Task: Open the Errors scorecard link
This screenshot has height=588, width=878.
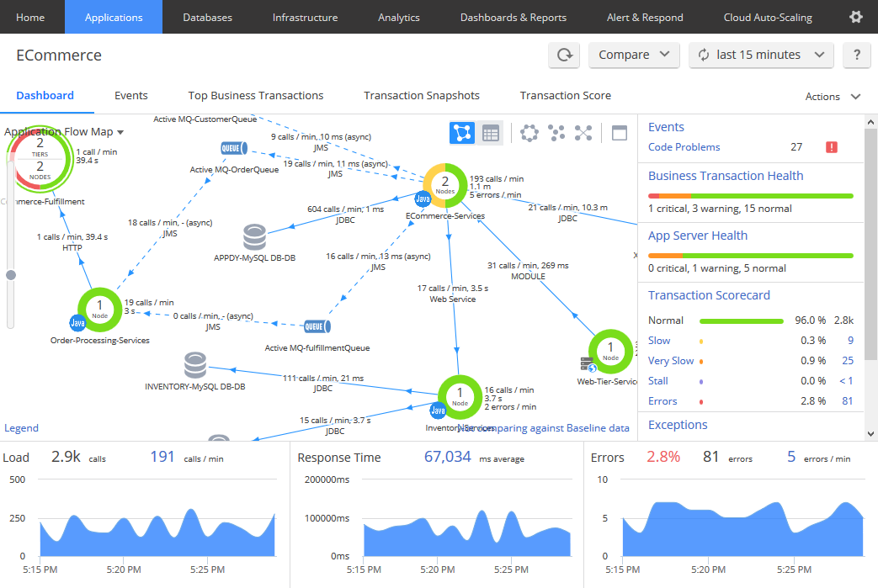Action: tap(662, 401)
